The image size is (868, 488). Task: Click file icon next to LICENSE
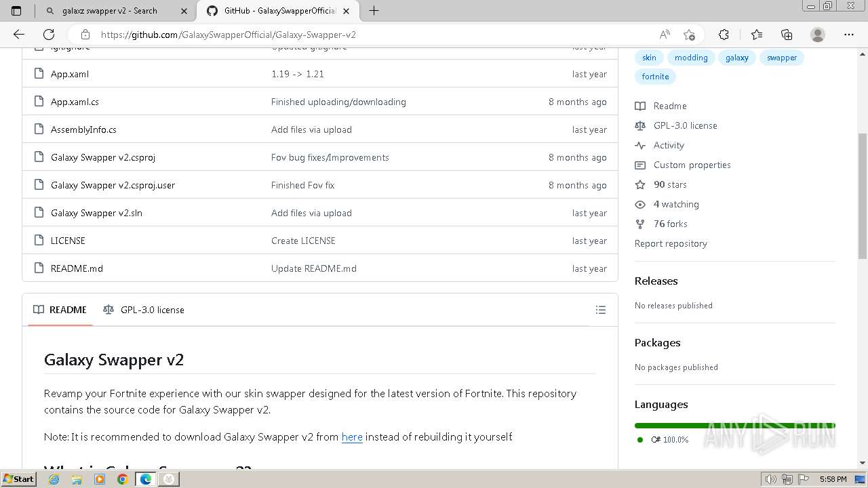[38, 241]
